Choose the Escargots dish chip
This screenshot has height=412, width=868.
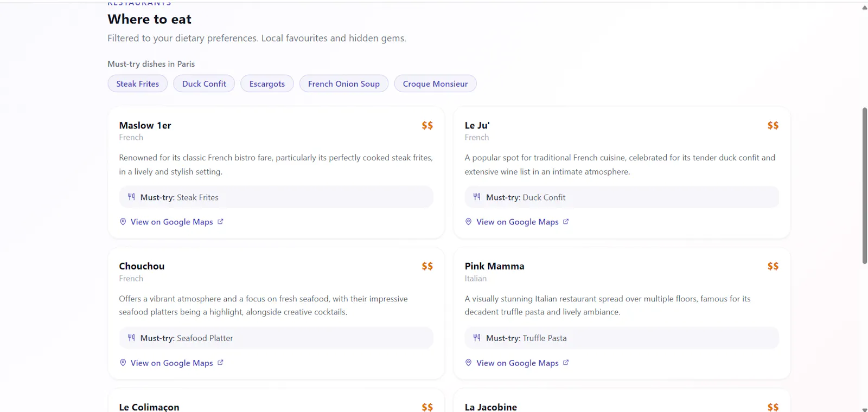[267, 83]
